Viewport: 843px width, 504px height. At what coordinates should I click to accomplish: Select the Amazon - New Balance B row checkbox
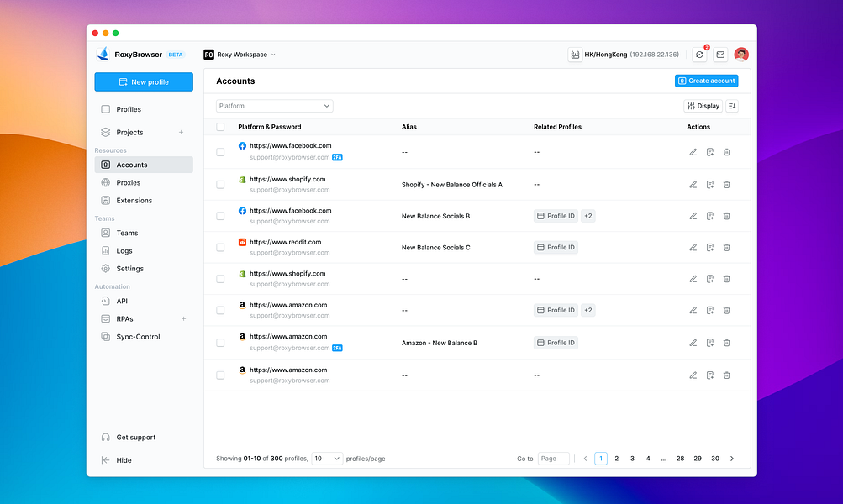[220, 343]
